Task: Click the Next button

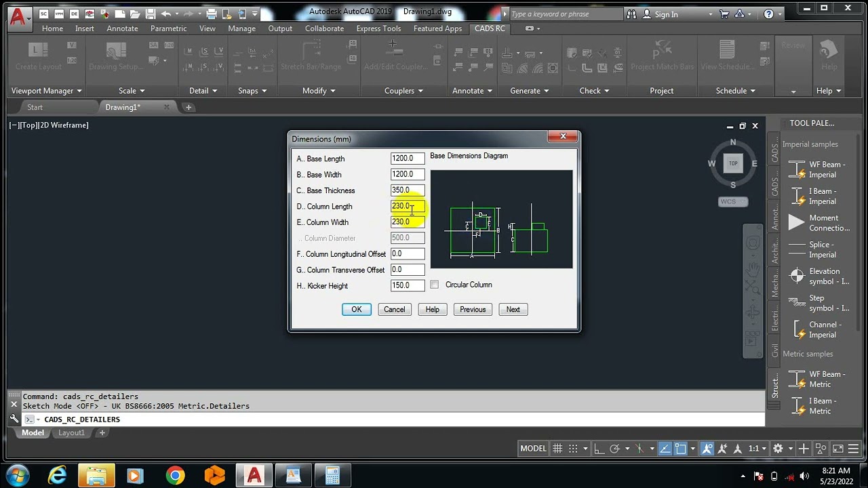Action: tap(513, 310)
